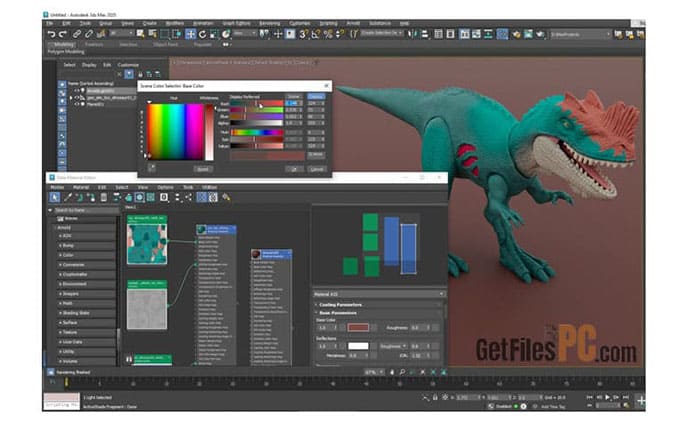This screenshot has height=433, width=700.
Task: Click the white Reflections color swatch
Action: coord(358,346)
